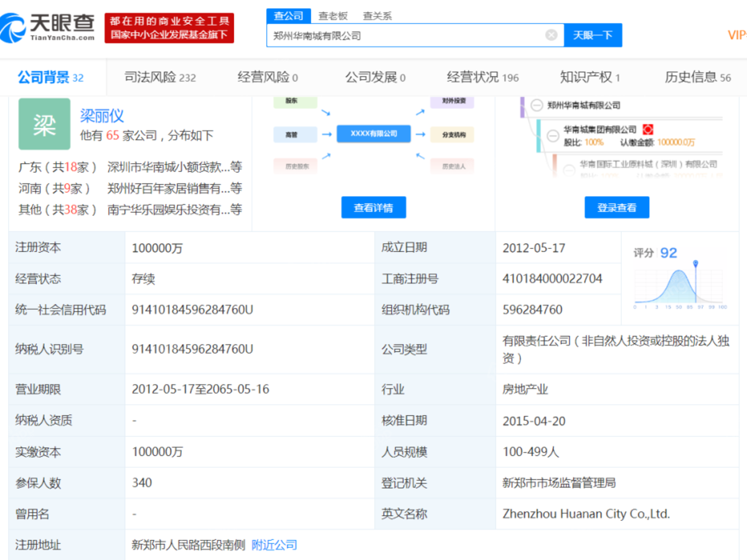The height and width of the screenshot is (560, 747).
Task: Select unified credit code 91410184596284760U in 统一社会信用代码 row
Action: tap(192, 310)
